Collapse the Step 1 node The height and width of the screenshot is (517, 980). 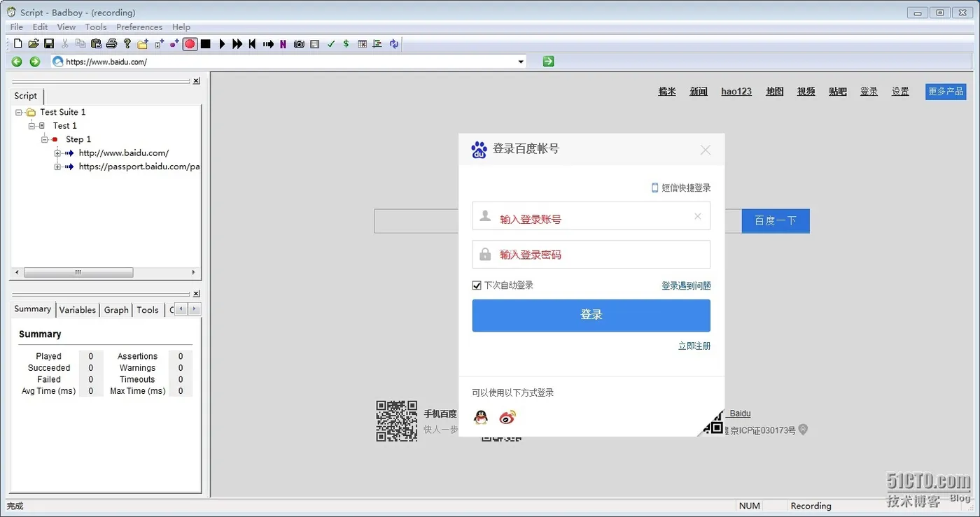[45, 139]
